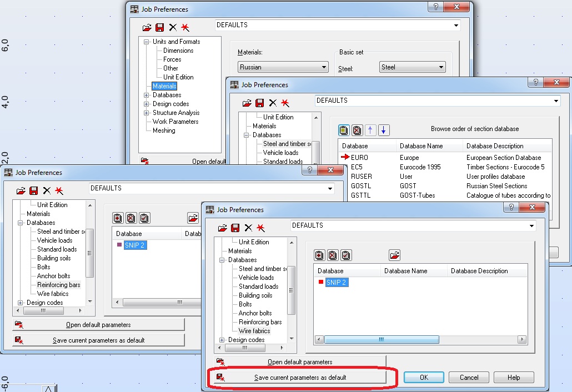Click black X icon in left Reinforcing bars window
The width and height of the screenshot is (572, 392).
point(47,190)
